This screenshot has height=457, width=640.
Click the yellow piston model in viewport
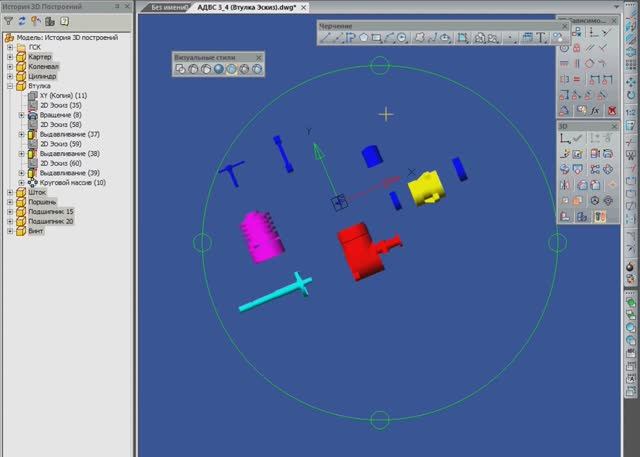[x=427, y=188]
